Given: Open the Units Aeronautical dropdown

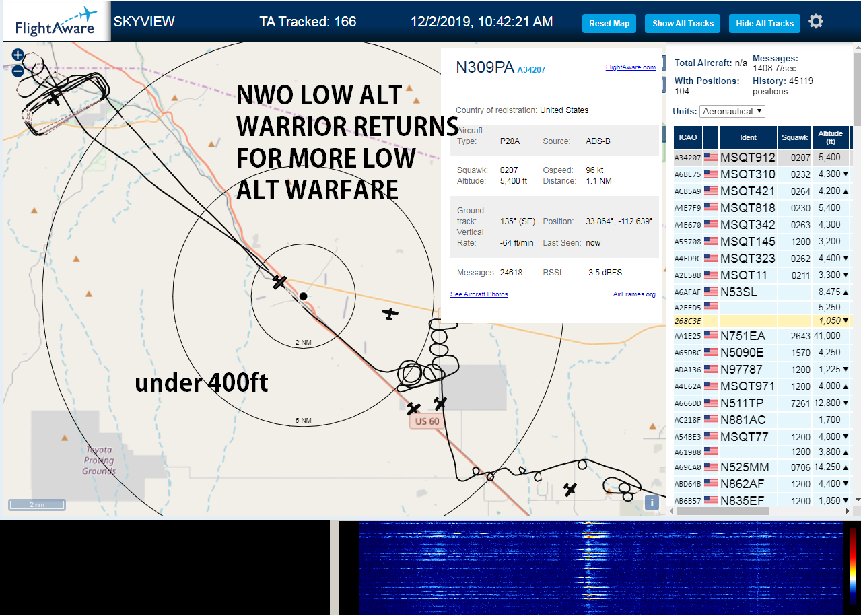Looking at the screenshot, I should point(732,111).
